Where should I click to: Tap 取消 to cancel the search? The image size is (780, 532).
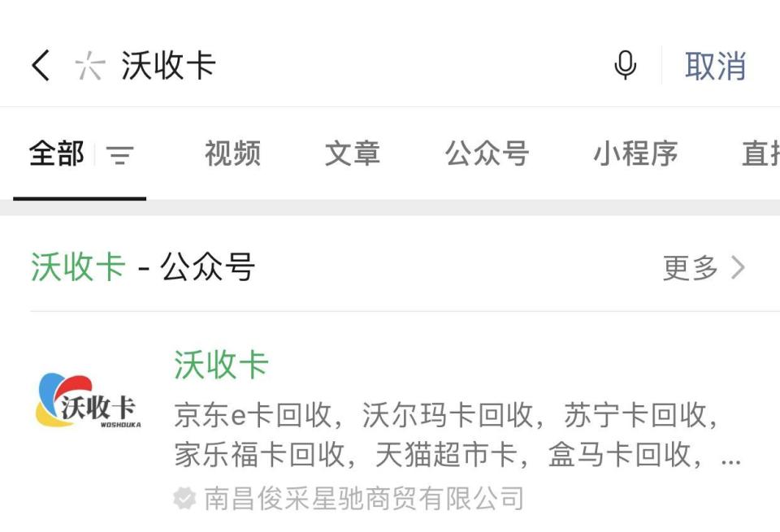[715, 66]
